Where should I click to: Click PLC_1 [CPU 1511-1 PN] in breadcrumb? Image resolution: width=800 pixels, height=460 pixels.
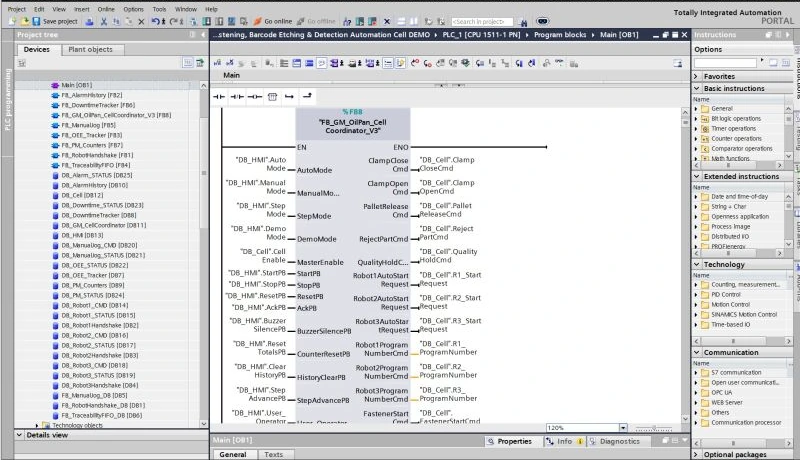(x=481, y=35)
